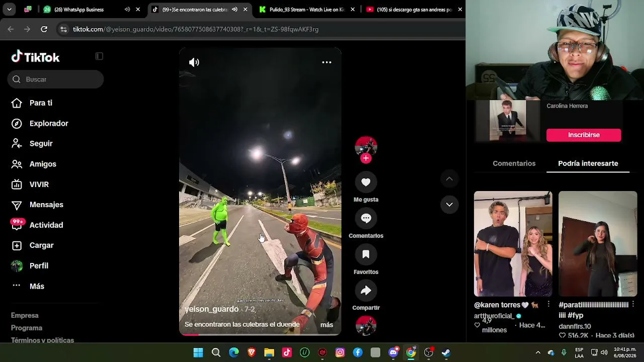Open the Windows Start menu
Image resolution: width=644 pixels, height=362 pixels.
[x=198, y=352]
